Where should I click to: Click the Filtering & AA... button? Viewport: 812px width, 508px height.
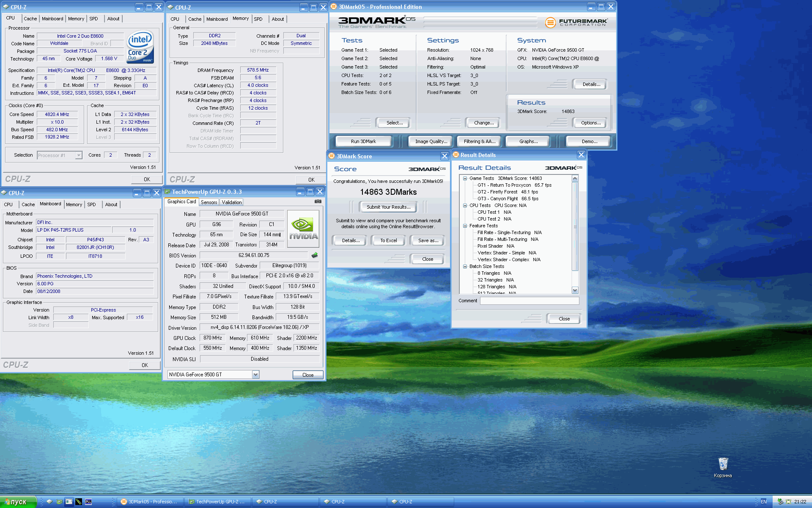pos(479,141)
